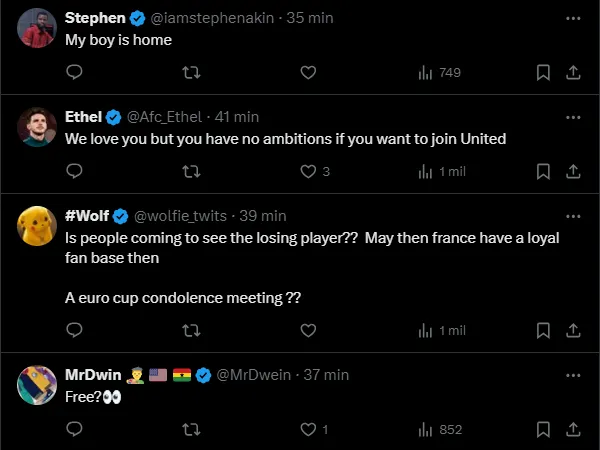600x450 pixels.
Task: Open MrDwin's profile picture
Action: click(37, 384)
